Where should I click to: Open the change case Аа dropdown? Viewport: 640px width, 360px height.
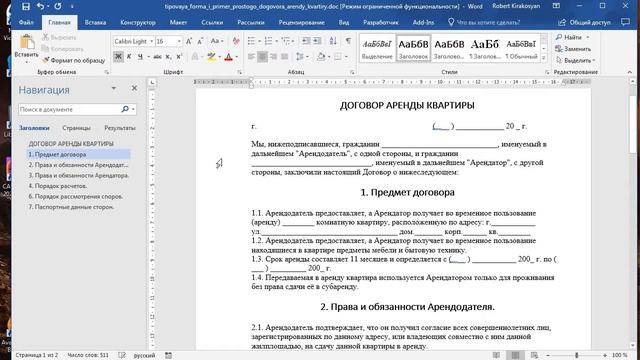pos(216,41)
